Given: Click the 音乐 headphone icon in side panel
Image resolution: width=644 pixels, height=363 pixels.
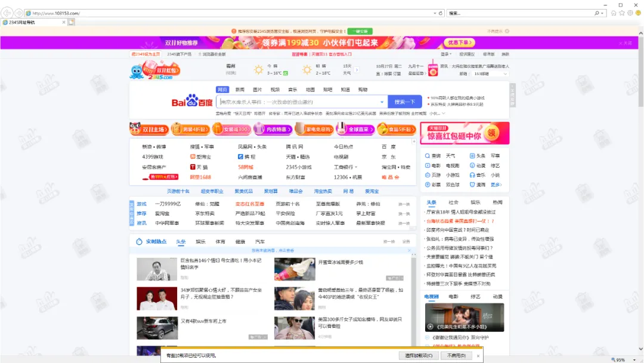Looking at the screenshot, I should [x=472, y=175].
